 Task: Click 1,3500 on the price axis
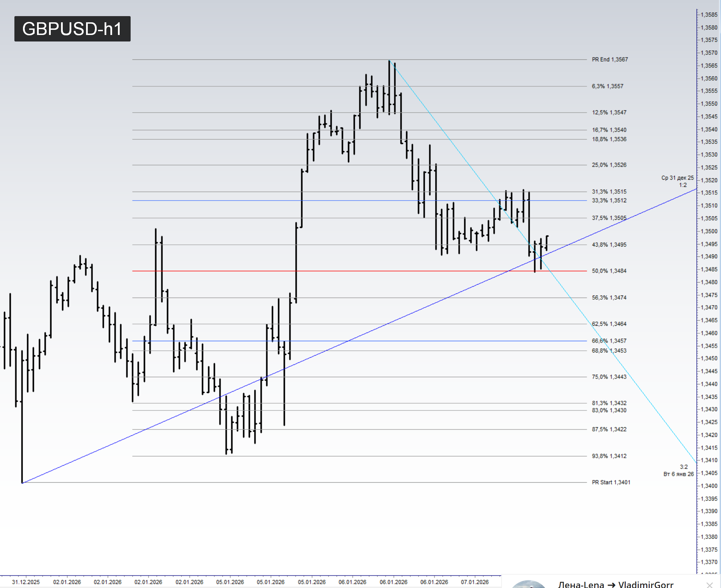coord(709,231)
